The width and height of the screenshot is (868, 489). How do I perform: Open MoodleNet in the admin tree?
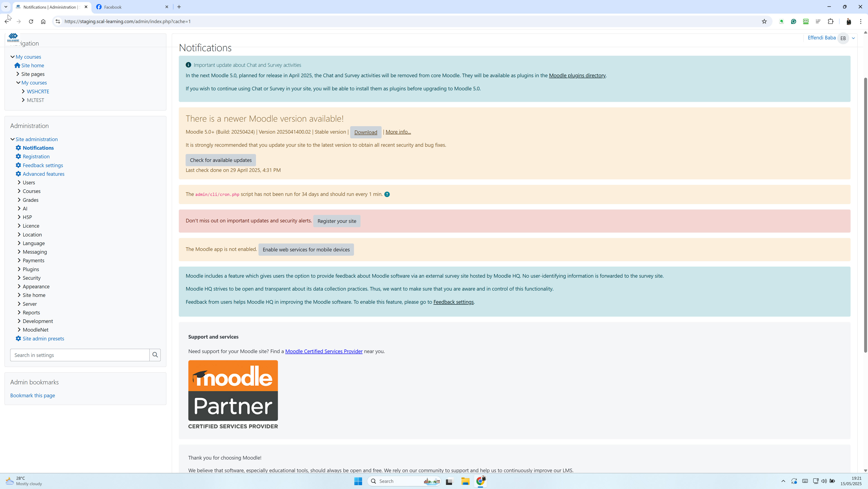(x=35, y=330)
